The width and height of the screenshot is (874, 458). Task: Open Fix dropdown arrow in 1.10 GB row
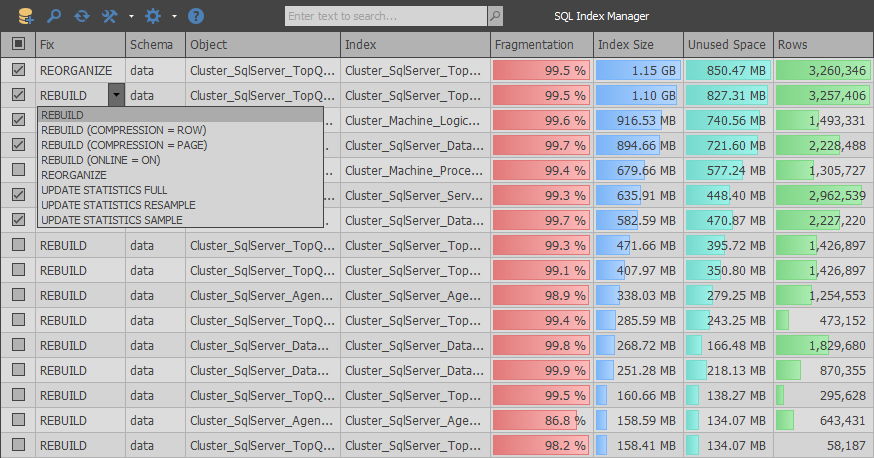[116, 95]
